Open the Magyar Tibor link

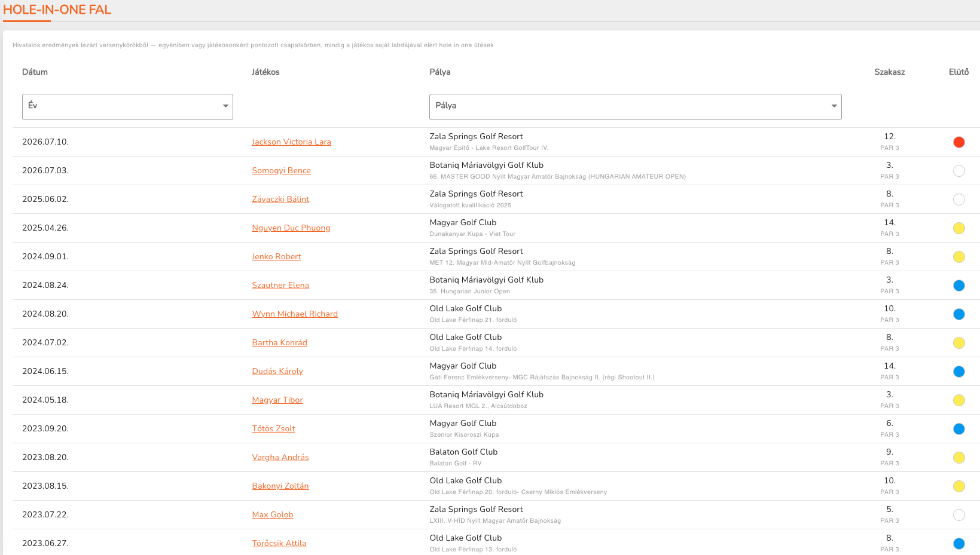(277, 400)
